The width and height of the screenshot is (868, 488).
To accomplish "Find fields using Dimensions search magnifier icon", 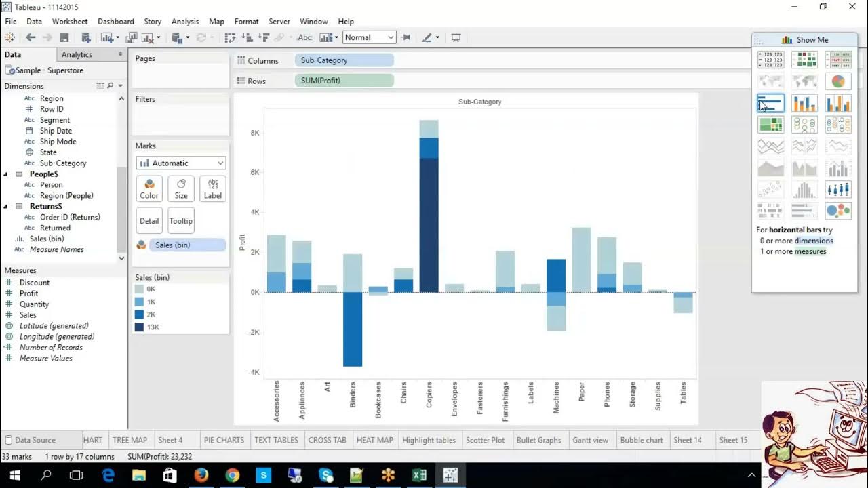I will click(111, 86).
